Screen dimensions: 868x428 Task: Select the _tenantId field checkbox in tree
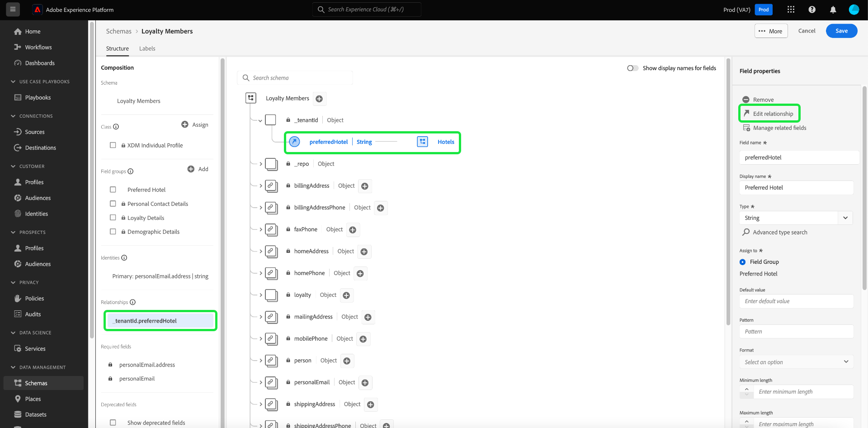[270, 120]
